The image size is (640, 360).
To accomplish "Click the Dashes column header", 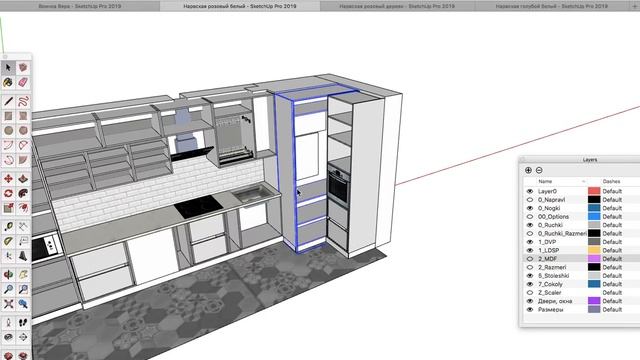I will click(x=611, y=181).
